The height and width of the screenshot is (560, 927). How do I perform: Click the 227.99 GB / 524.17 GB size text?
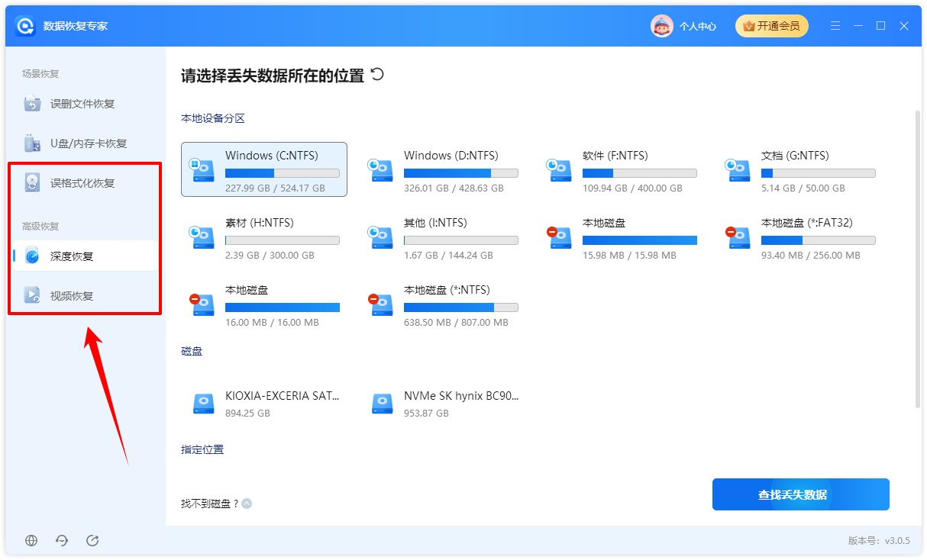[275, 188]
